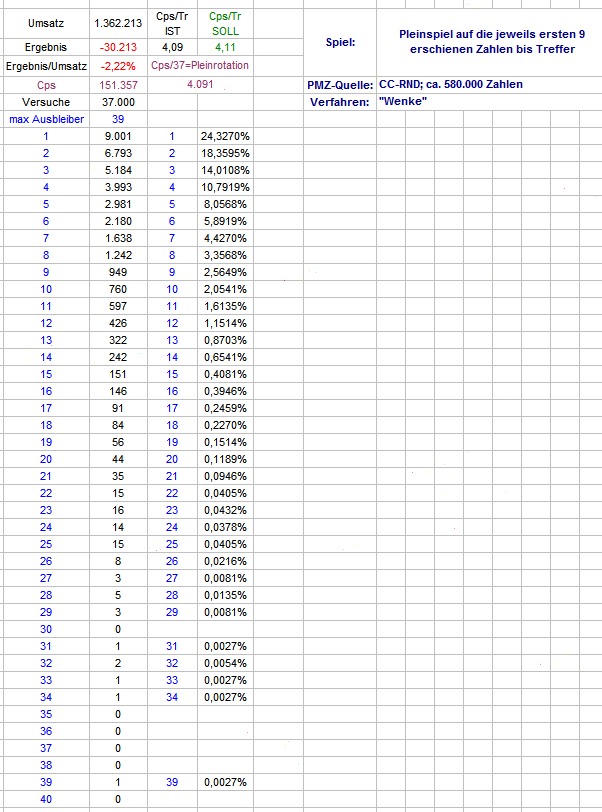Select percentage 14,0108%
The width and height of the screenshot is (602, 812).
[x=225, y=170]
